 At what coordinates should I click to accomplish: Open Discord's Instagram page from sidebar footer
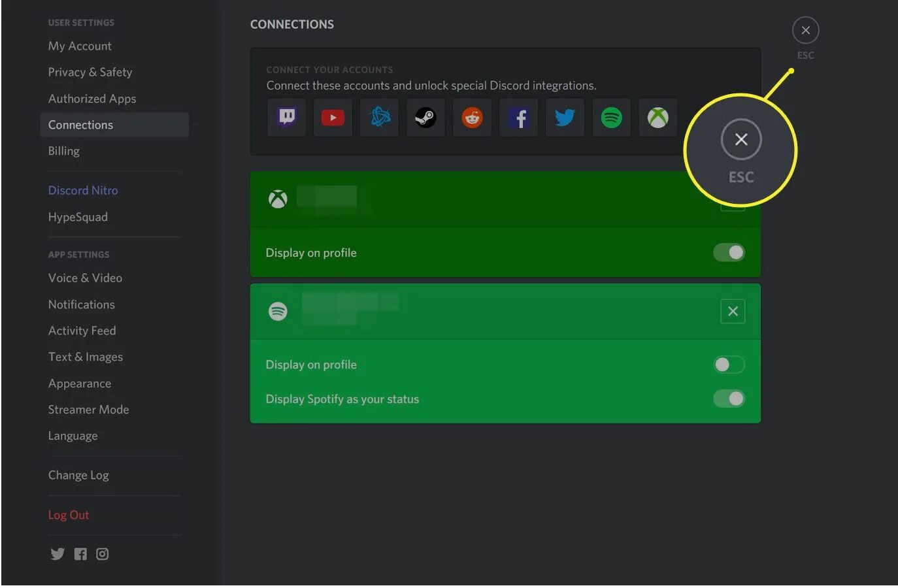coord(103,554)
